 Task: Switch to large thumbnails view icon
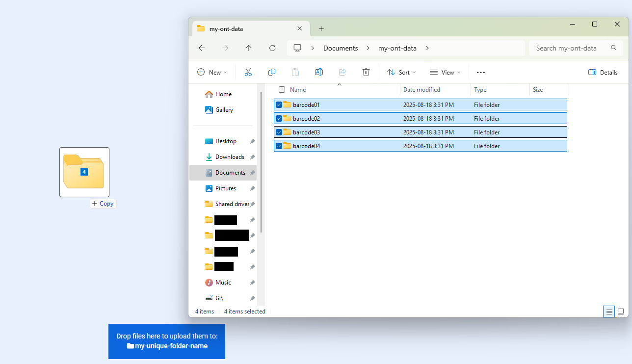(620, 312)
